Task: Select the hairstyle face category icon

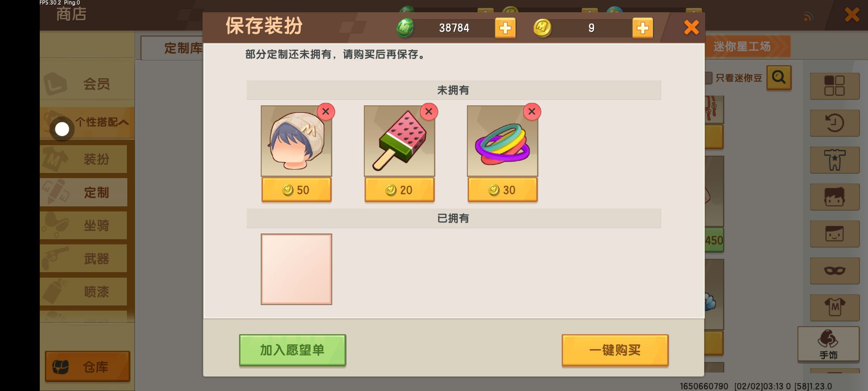Action: [x=835, y=197]
